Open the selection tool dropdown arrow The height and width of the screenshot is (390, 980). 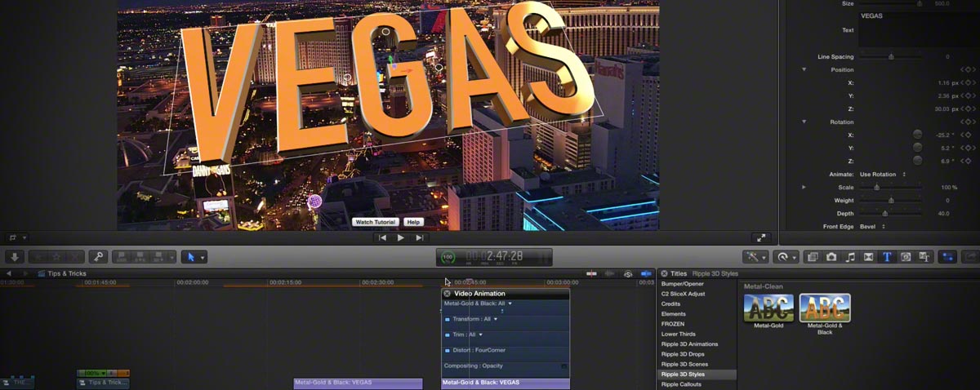tap(203, 257)
